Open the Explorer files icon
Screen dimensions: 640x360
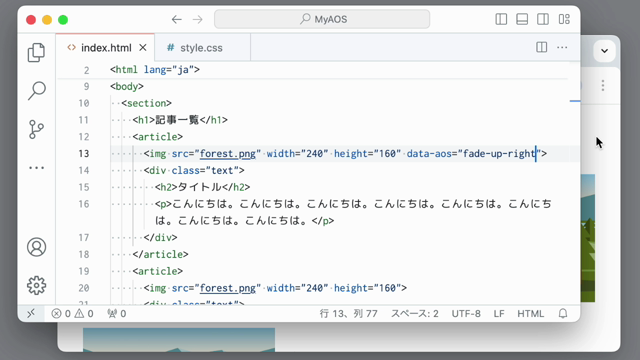(36, 52)
